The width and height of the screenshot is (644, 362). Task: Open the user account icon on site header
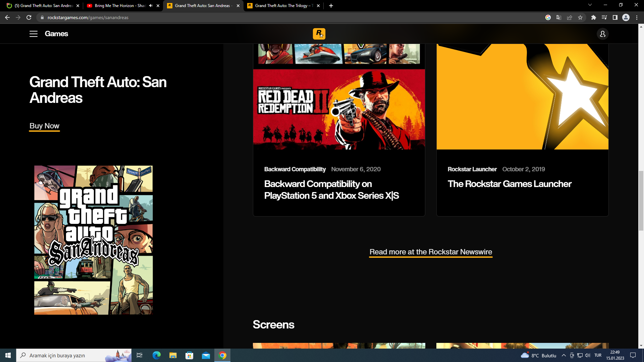point(602,34)
